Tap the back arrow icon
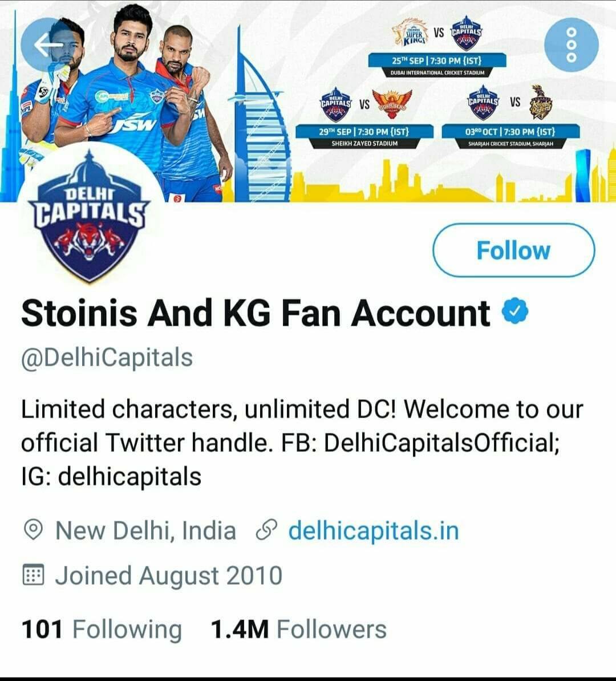616x681 pixels. (x=48, y=44)
